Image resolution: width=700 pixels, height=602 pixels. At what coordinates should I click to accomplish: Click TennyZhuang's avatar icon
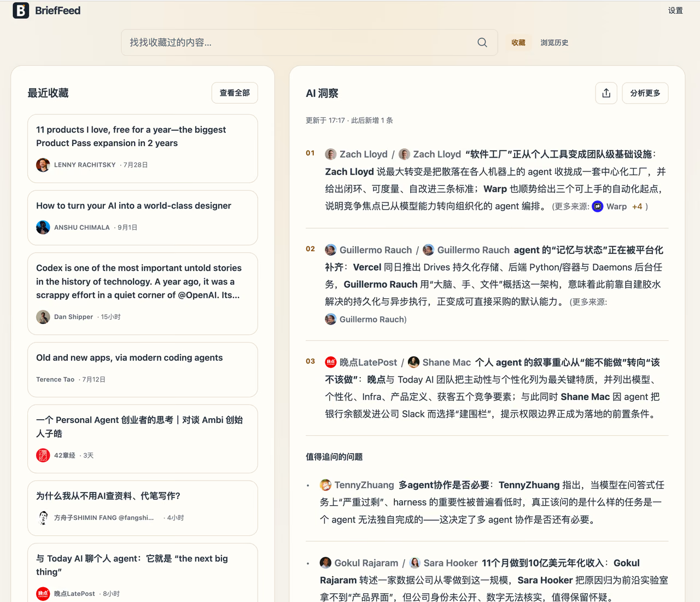(325, 485)
